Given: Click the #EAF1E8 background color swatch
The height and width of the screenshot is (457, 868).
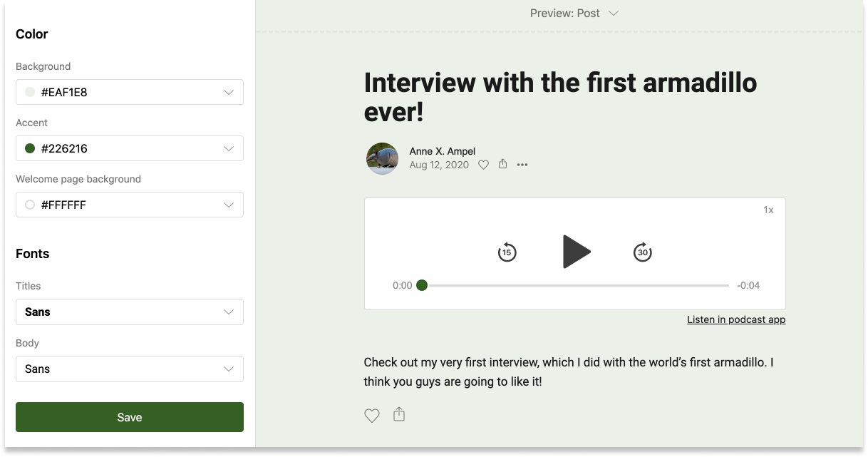Looking at the screenshot, I should 29,92.
